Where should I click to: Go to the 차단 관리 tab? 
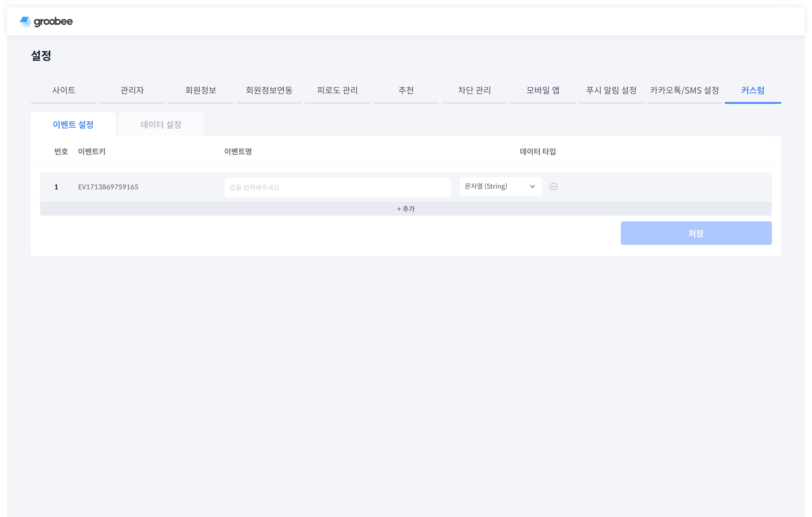click(474, 90)
